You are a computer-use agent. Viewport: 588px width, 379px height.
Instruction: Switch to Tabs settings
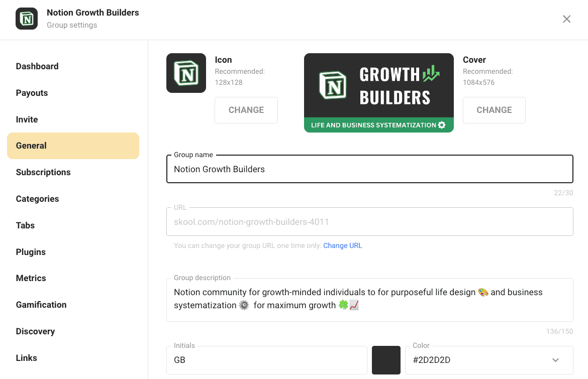[x=25, y=225]
